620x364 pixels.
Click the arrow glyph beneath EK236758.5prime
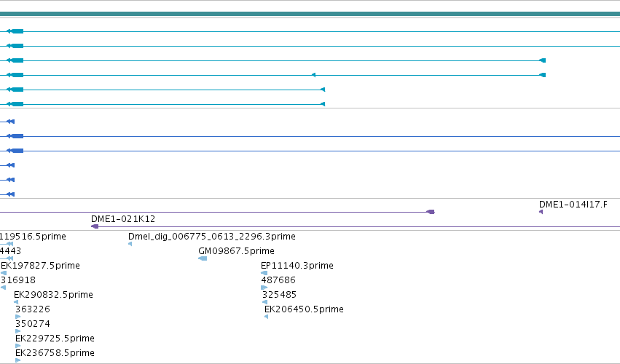click(17, 360)
